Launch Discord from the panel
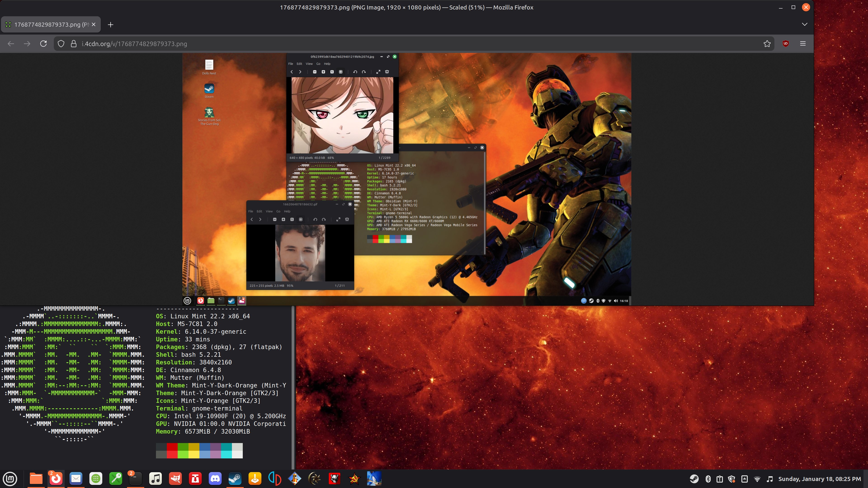 pos(215,479)
